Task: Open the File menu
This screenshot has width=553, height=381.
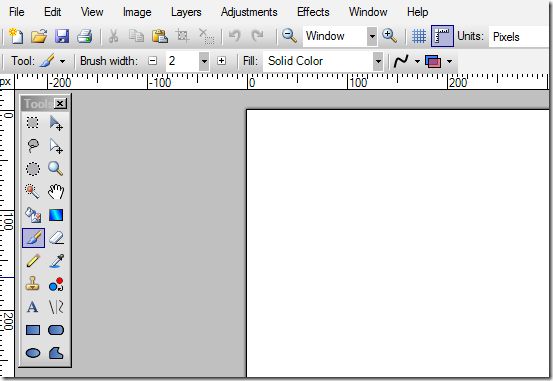Action: click(x=16, y=12)
